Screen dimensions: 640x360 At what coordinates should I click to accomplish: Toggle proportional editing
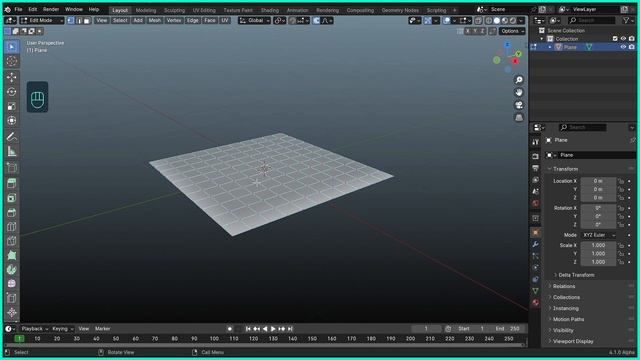coord(316,20)
